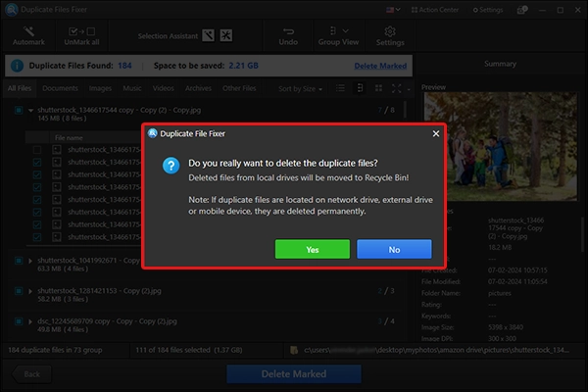Click the '111 of 184 files selected' status text
588x392 pixels.
tap(188, 350)
